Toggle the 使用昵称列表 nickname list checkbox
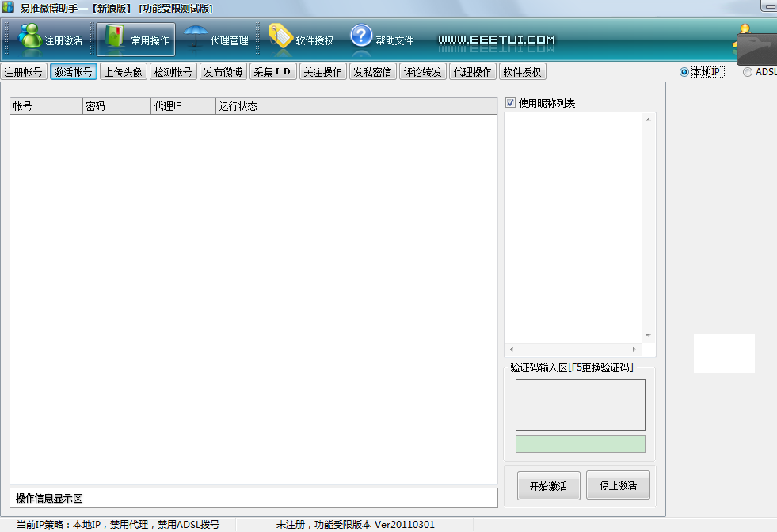 tap(508, 102)
